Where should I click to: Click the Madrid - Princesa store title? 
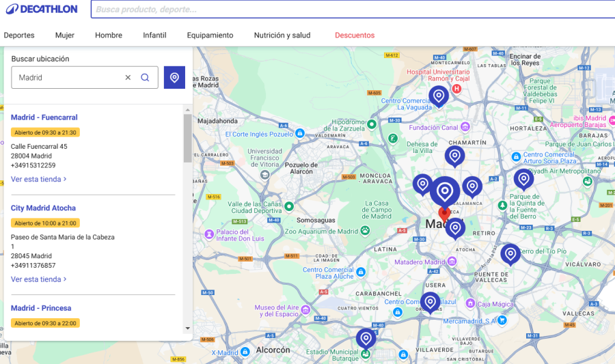[41, 308]
